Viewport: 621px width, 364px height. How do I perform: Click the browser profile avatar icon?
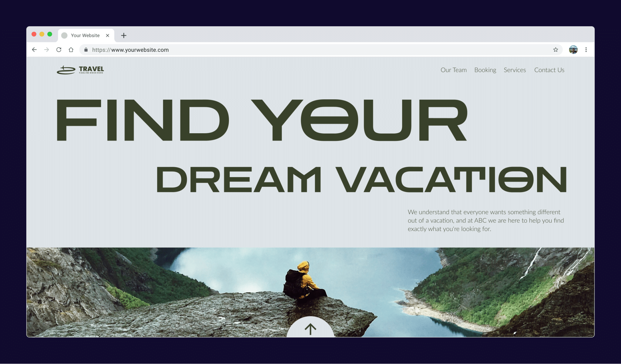[573, 49]
